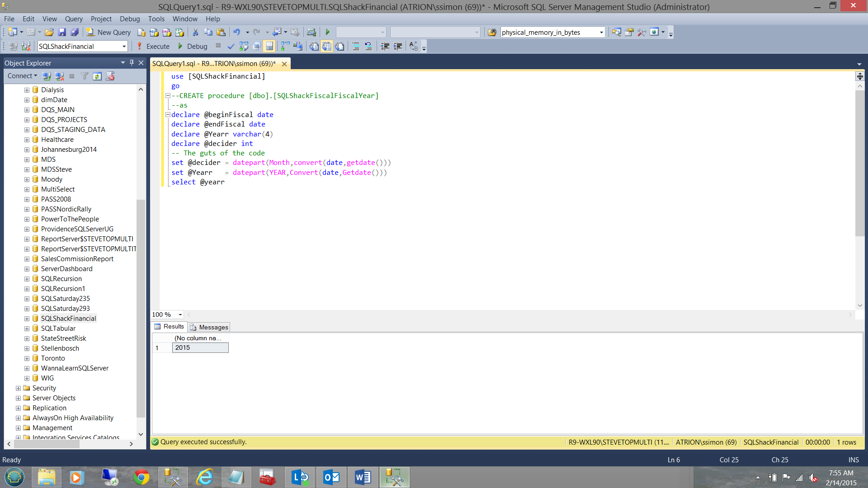Start debugging with the Debug button
Image resolution: width=868 pixels, height=488 pixels.
click(x=193, y=46)
